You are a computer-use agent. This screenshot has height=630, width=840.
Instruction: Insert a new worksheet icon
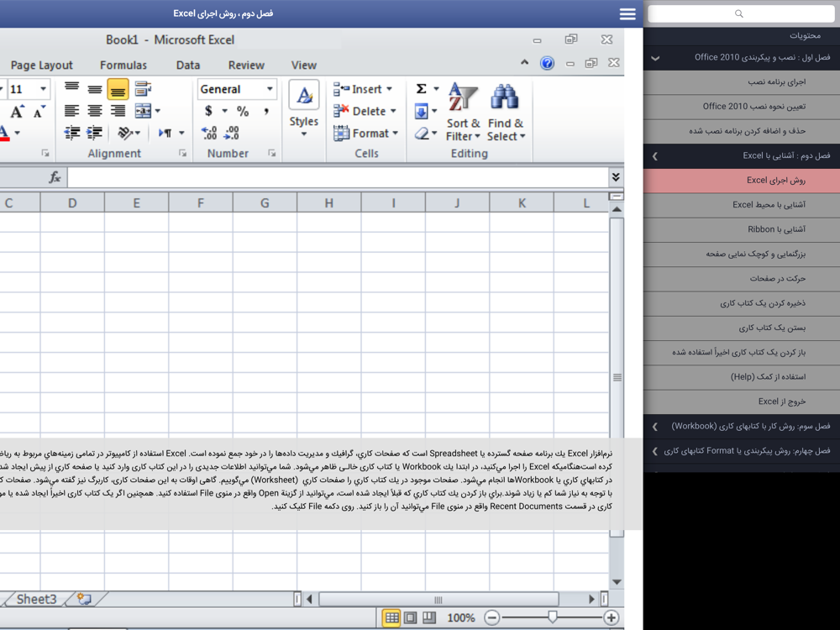[84, 599]
